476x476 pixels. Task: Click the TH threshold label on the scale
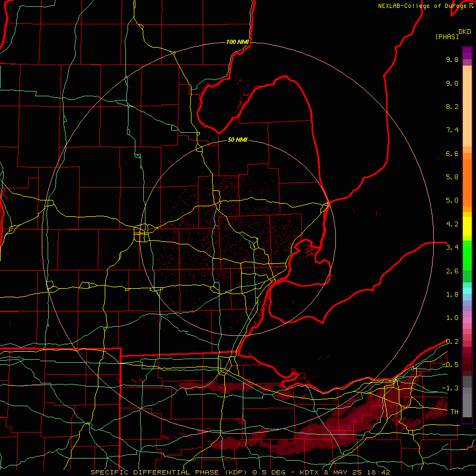pos(454,412)
